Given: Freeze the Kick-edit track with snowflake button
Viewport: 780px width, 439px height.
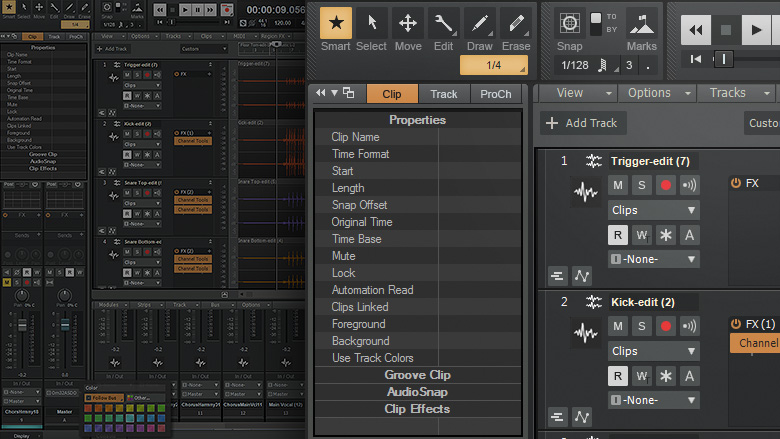Looking at the screenshot, I should [666, 376].
